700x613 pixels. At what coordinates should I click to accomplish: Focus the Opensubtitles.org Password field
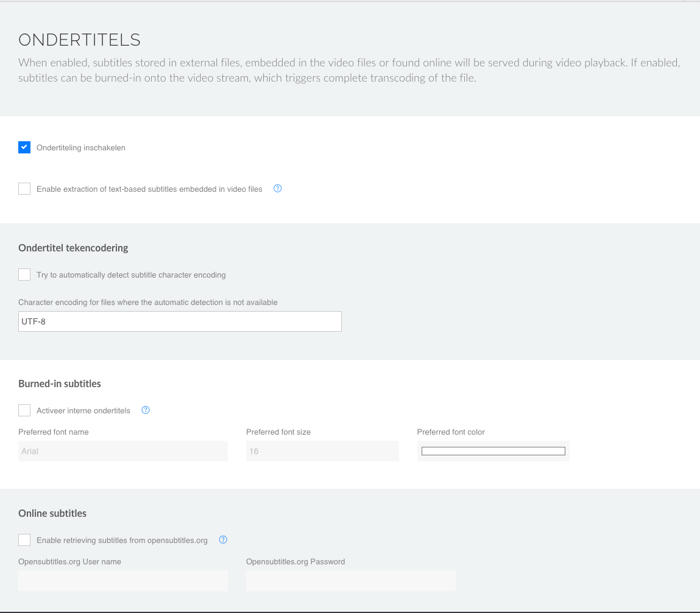tap(350, 581)
